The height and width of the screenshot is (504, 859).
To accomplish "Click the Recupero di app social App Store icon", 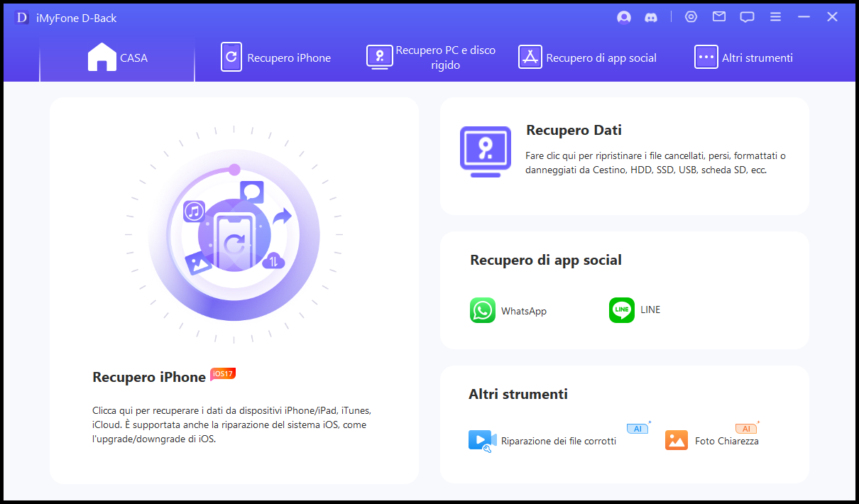I will tap(530, 57).
